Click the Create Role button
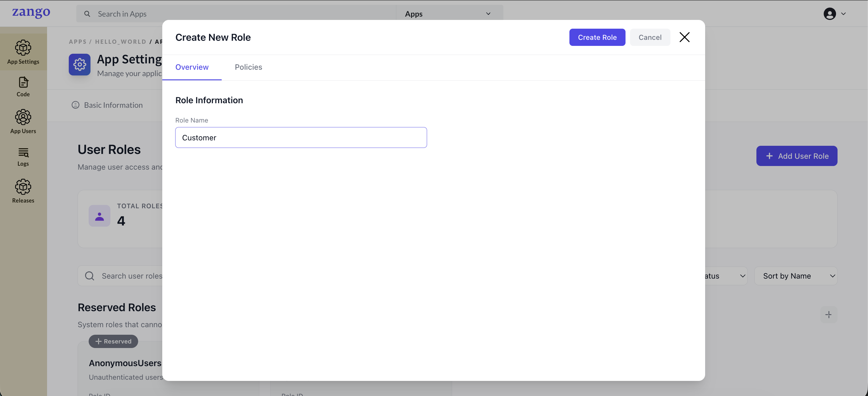This screenshot has height=396, width=868. [x=597, y=37]
